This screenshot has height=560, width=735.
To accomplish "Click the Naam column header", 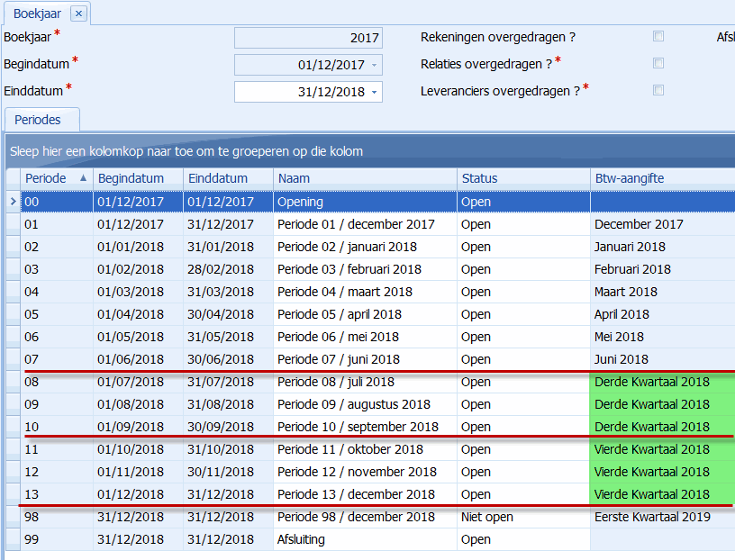I will coord(365,178).
